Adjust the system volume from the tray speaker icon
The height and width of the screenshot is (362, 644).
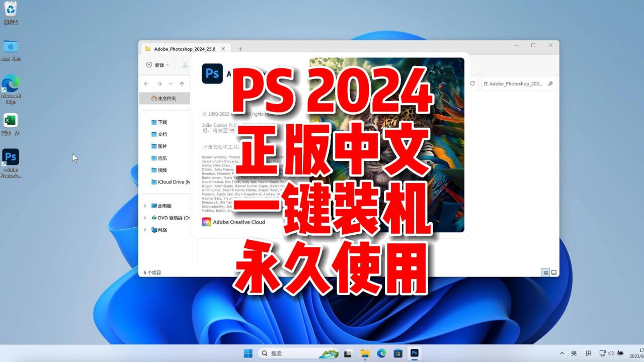pos(610,353)
